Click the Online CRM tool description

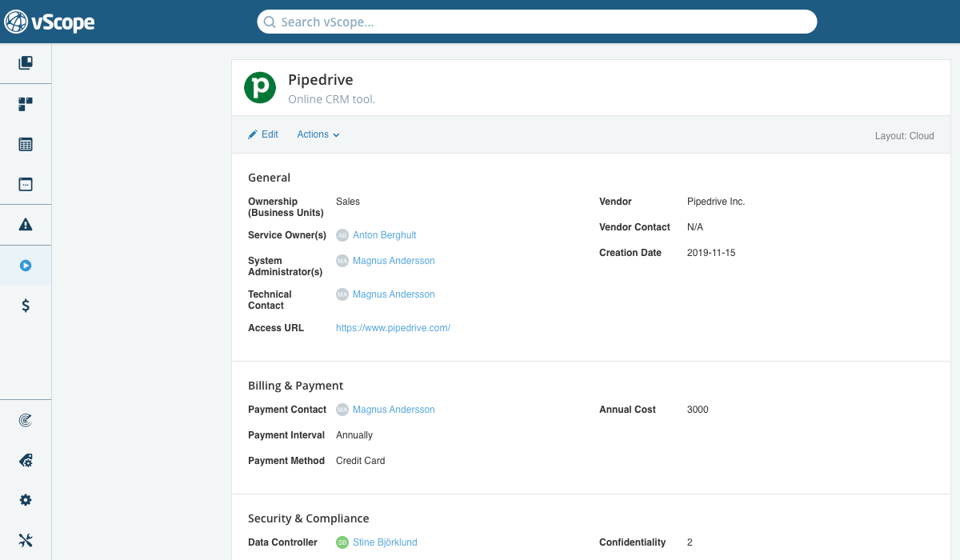coord(331,99)
